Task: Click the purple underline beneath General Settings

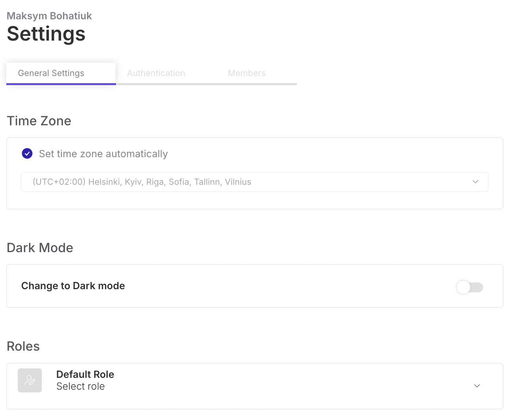Action: tap(61, 84)
